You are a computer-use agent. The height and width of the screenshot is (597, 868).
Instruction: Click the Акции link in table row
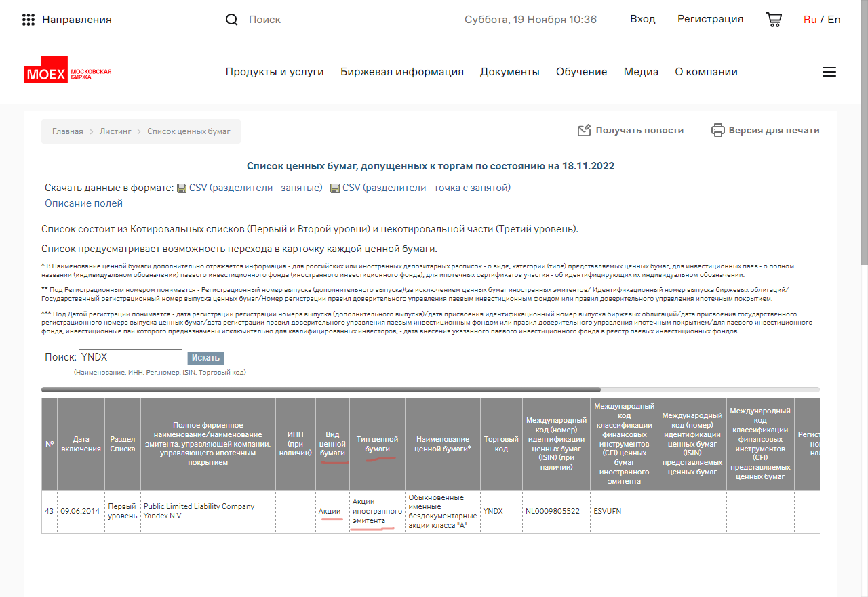click(330, 511)
